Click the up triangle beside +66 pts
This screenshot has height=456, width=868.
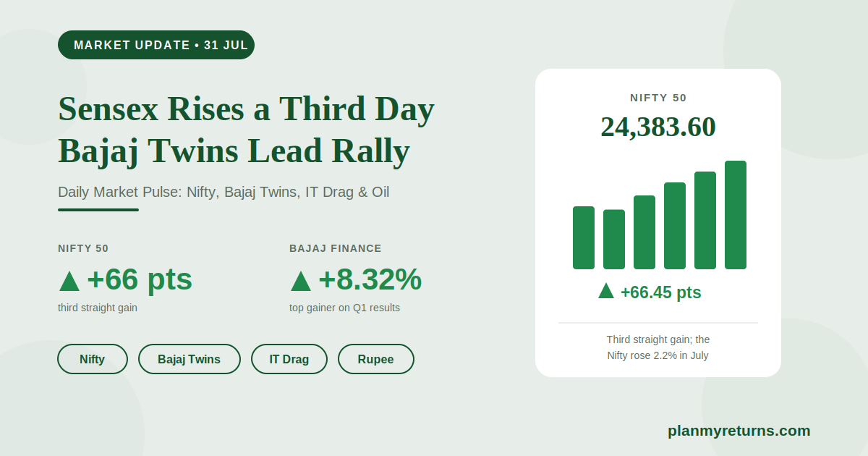69,281
